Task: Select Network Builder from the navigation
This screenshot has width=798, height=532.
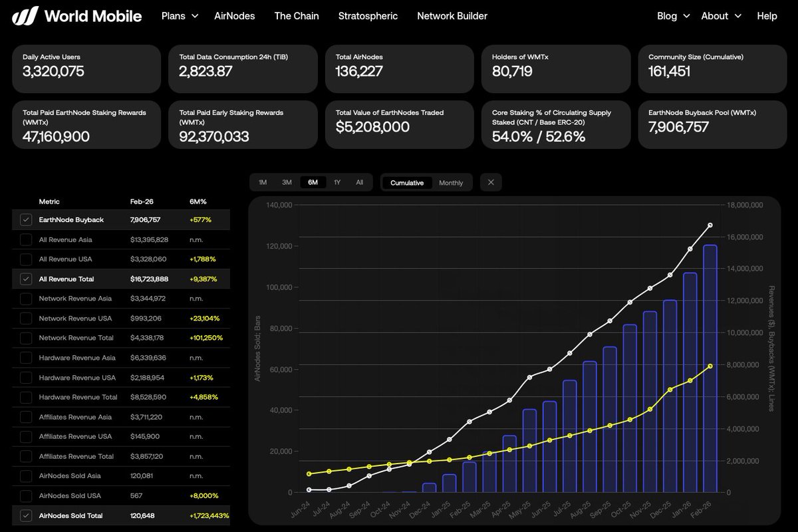Action: pyautogui.click(x=452, y=15)
